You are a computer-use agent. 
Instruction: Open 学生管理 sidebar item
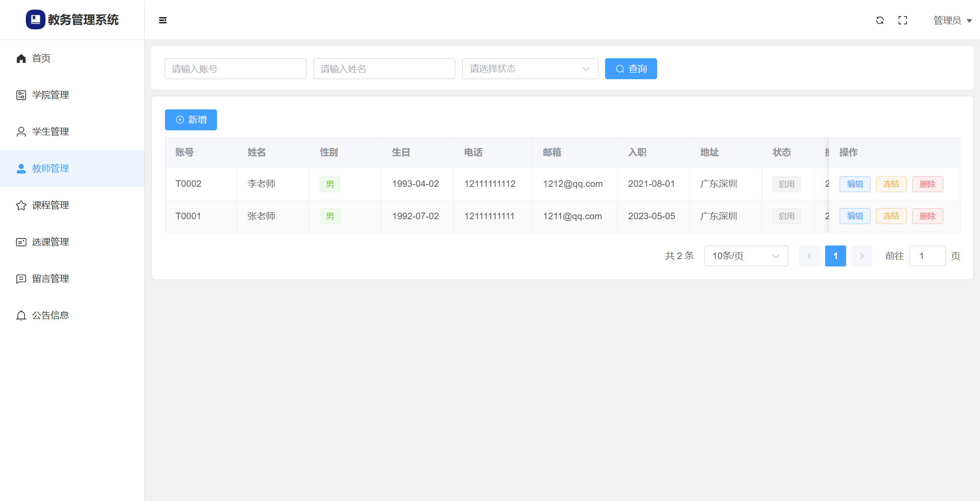click(x=50, y=132)
